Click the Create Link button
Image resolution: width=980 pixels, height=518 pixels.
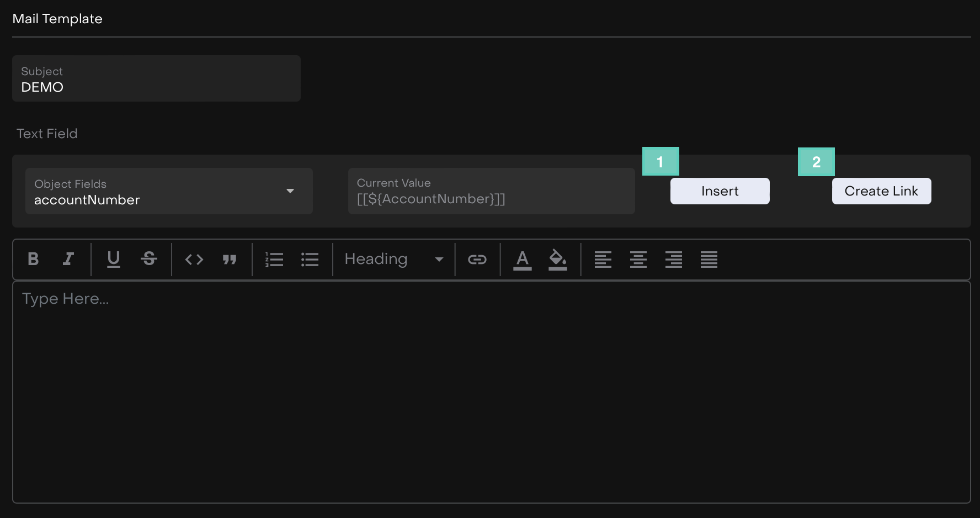coord(881,191)
